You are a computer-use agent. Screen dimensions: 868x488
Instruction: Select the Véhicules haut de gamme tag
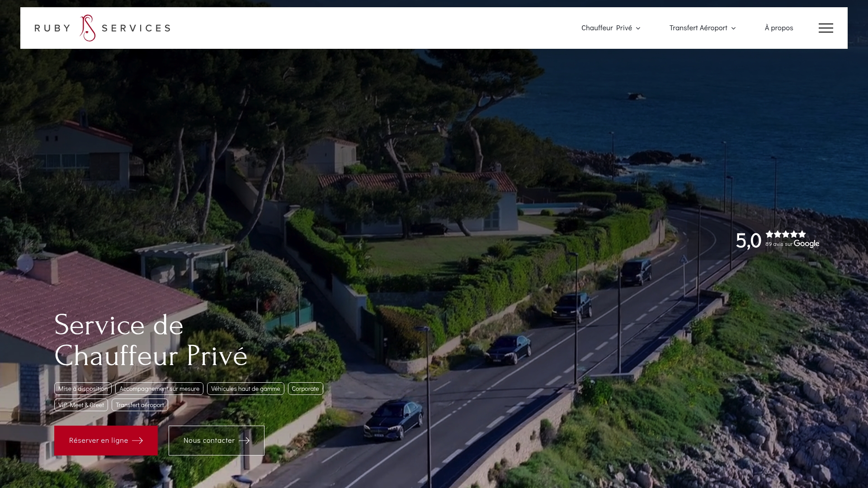point(245,389)
